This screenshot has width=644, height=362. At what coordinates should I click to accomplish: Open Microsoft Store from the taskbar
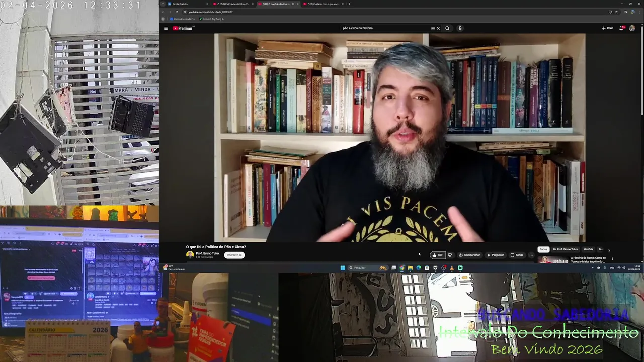click(427, 268)
